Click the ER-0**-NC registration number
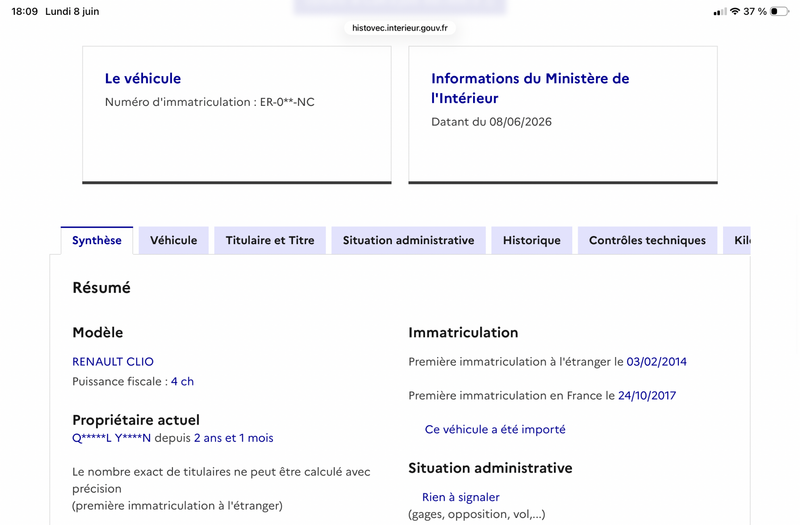 (x=287, y=102)
